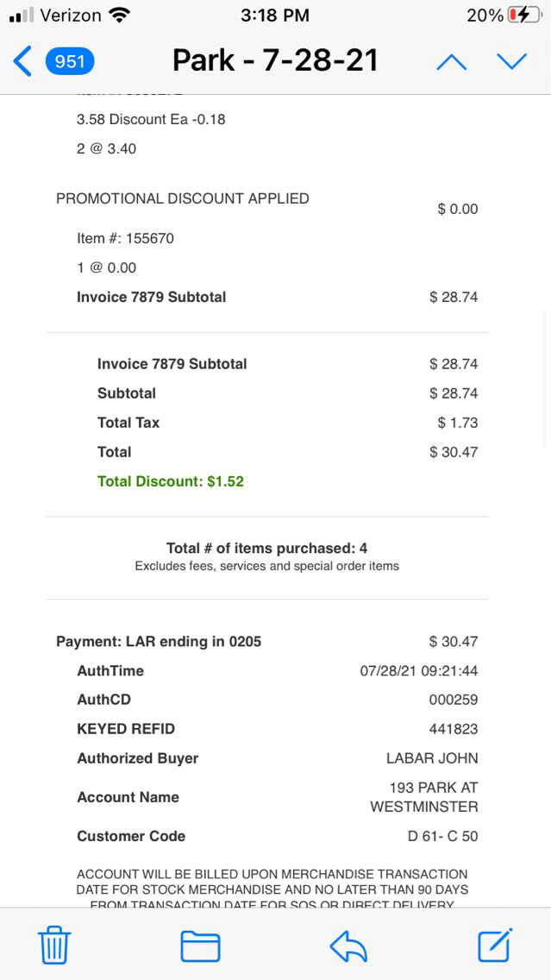Screen dimensions: 551x980
Task: Delete this email with the trash icon
Action: 54,945
